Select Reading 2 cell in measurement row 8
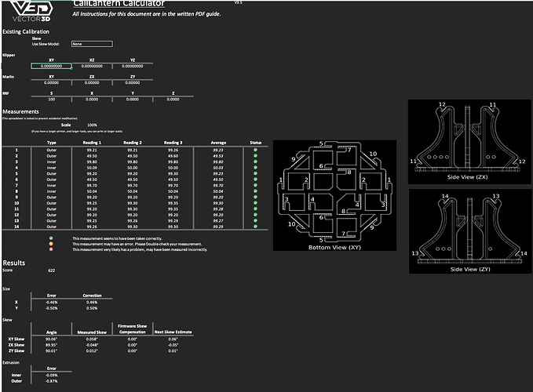This screenshot has width=533, height=392. tap(133, 191)
